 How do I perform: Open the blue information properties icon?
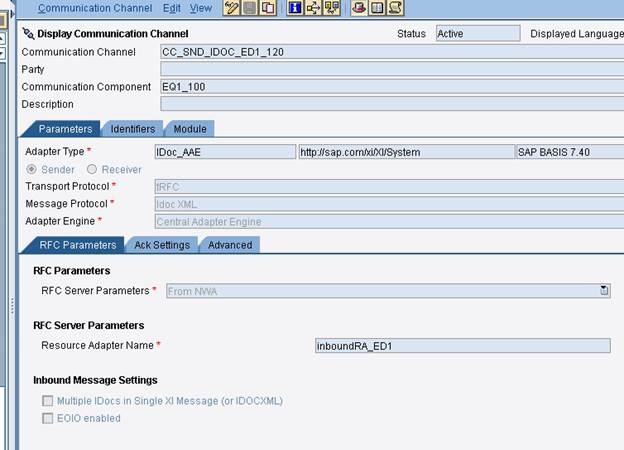point(295,8)
